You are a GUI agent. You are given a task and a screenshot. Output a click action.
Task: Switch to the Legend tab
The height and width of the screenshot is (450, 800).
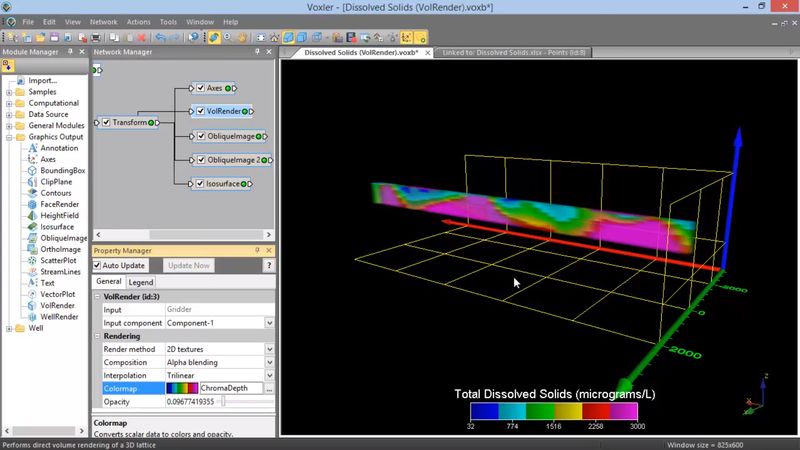pos(141,282)
